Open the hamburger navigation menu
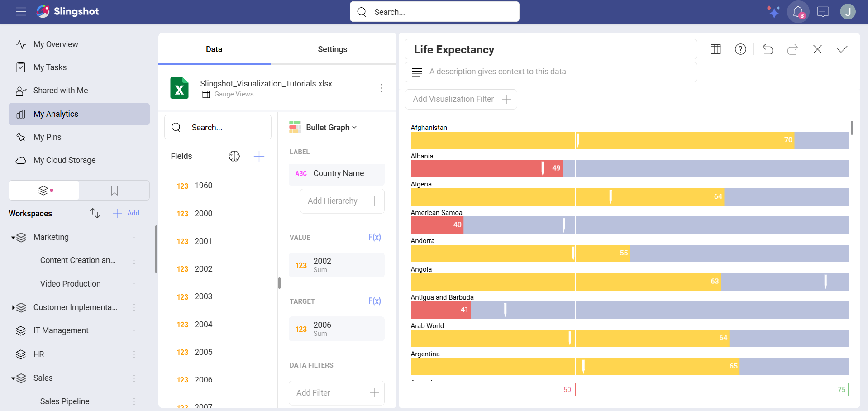The height and width of the screenshot is (411, 868). 21,12
